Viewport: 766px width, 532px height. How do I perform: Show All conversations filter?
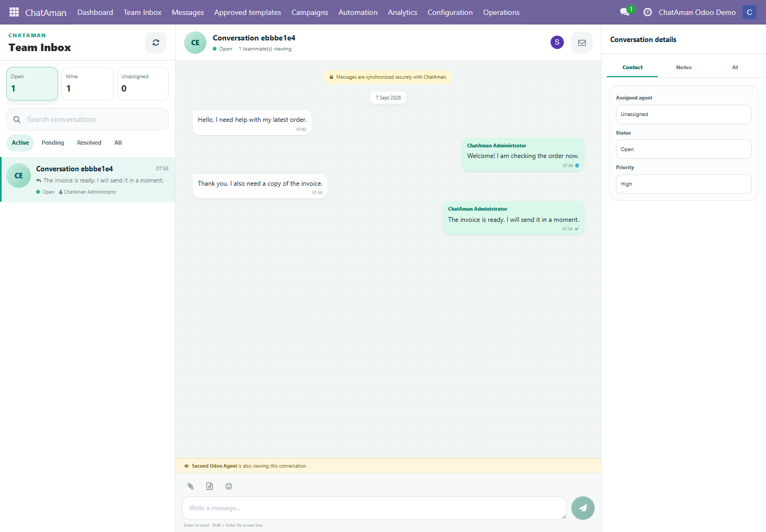pyautogui.click(x=118, y=143)
